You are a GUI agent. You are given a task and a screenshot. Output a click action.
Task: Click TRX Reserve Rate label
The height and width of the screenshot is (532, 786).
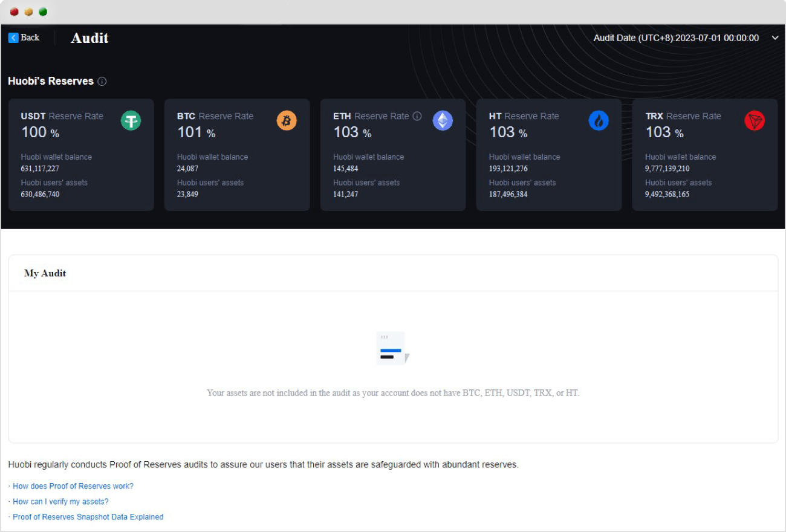click(x=683, y=116)
